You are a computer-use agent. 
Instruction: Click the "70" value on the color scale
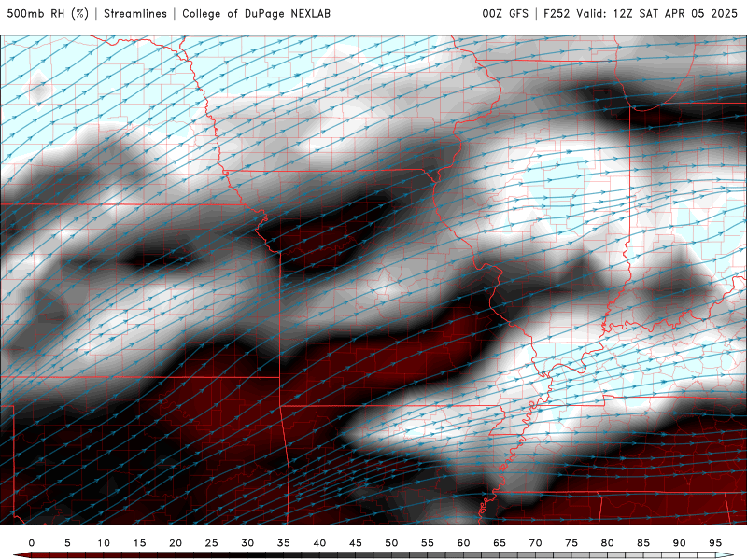(535, 543)
